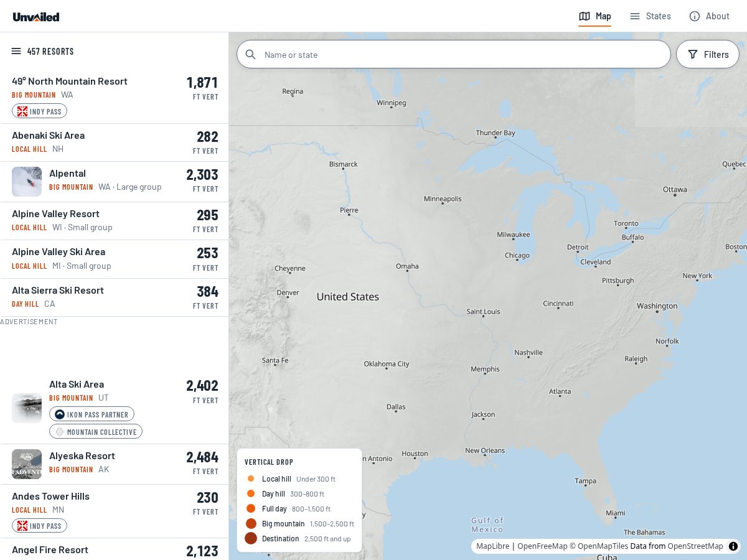Screen dimensions: 747x560
Task: Open the Alta Ski Area thumbnail
Action: tap(27, 408)
